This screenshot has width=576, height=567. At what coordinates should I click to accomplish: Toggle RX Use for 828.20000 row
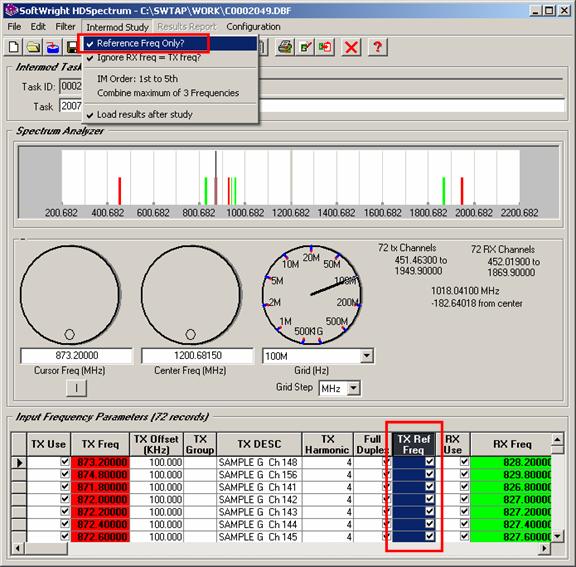point(464,462)
